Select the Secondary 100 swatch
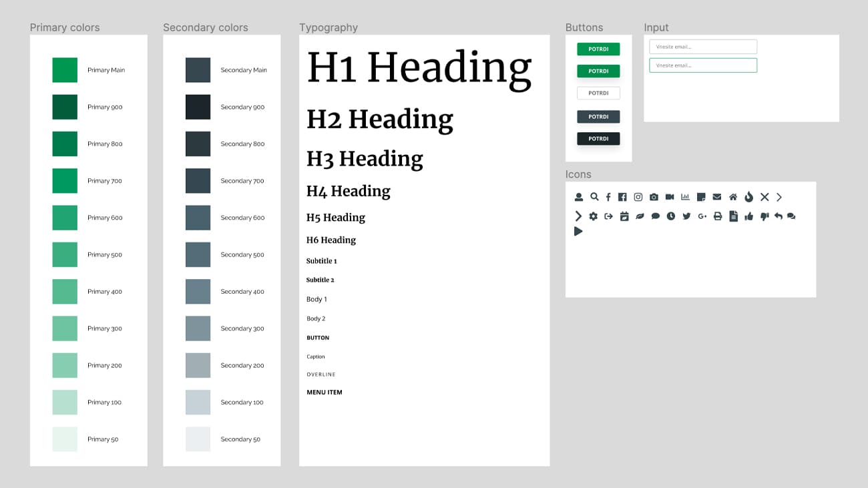The image size is (868, 488). tap(198, 403)
